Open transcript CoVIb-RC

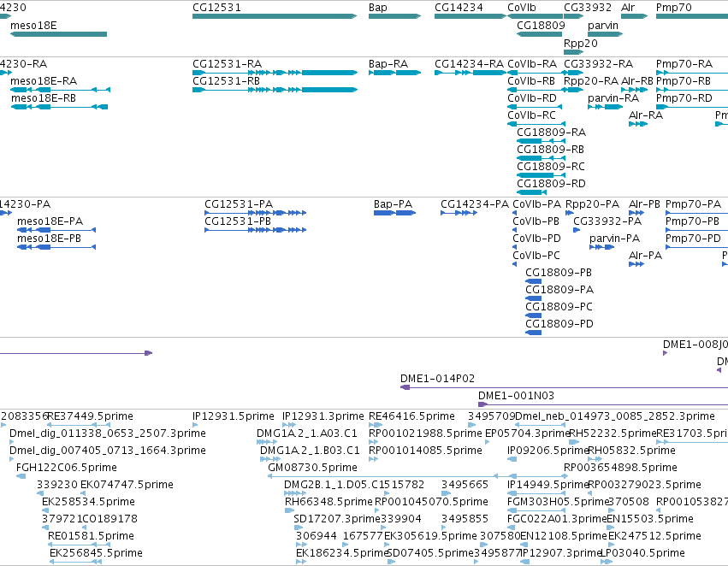[531, 115]
